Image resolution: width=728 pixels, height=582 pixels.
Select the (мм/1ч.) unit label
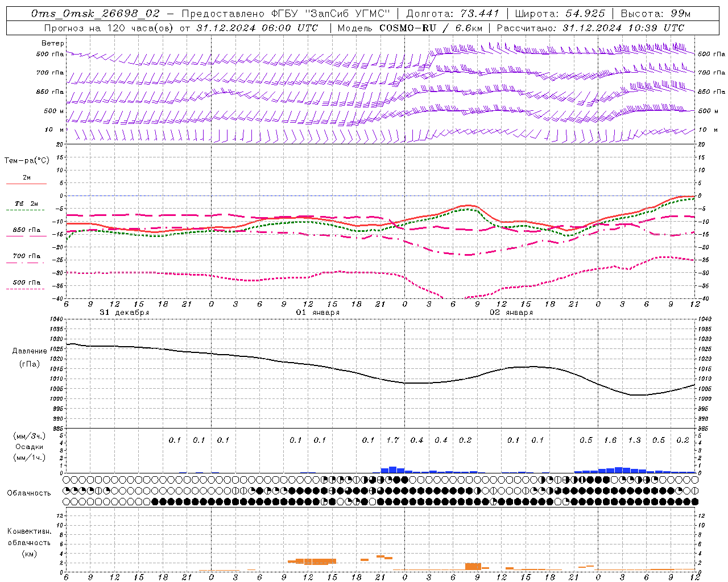pos(30,458)
